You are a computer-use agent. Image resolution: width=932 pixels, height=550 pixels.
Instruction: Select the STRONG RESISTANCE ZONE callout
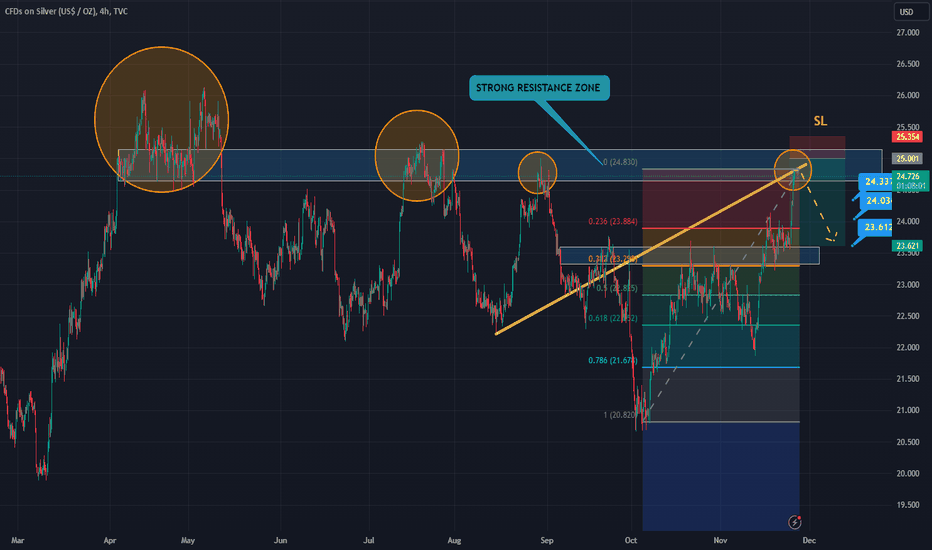(x=539, y=88)
